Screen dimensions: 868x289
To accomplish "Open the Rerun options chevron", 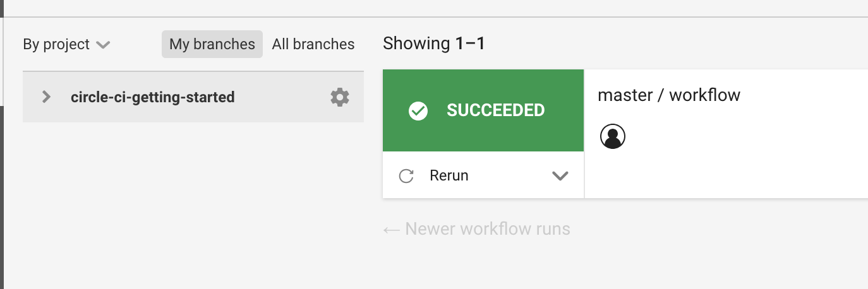I will tap(560, 176).
